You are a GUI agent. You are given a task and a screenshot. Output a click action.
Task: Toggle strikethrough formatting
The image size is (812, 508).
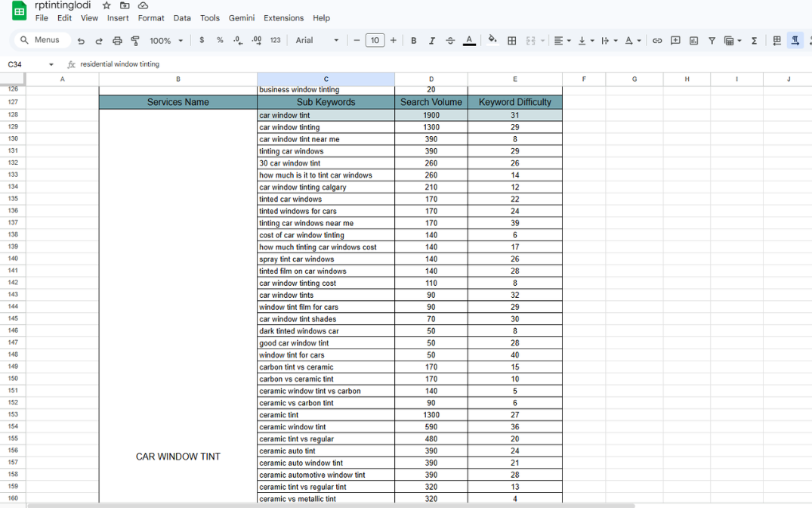(450, 41)
